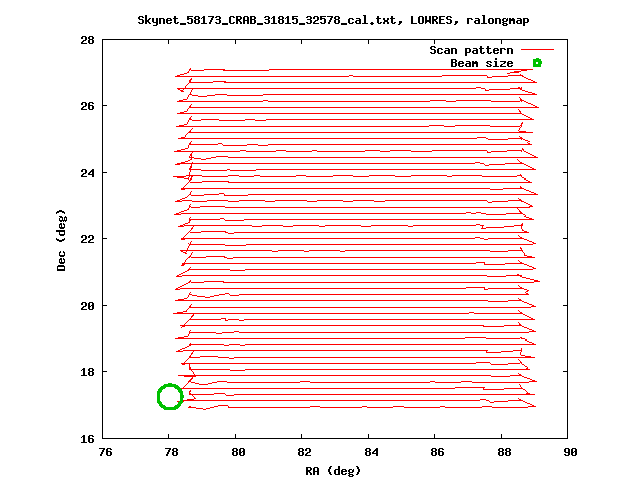Image resolution: width=640 pixels, height=480 pixels.
Task: Click the Dec axis tick label 22
Action: [x=87, y=239]
